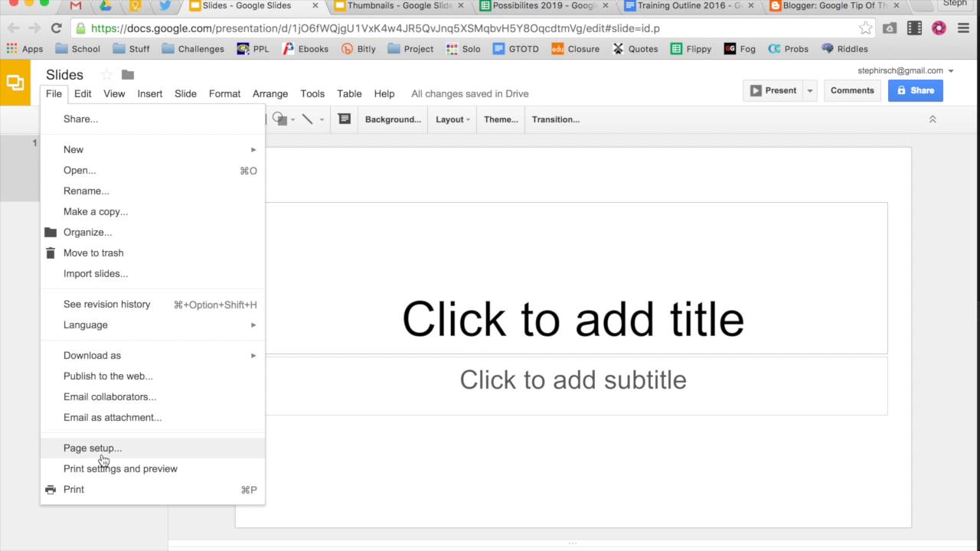Select Move to trash
Image resolution: width=980 pixels, height=551 pixels.
click(152, 253)
